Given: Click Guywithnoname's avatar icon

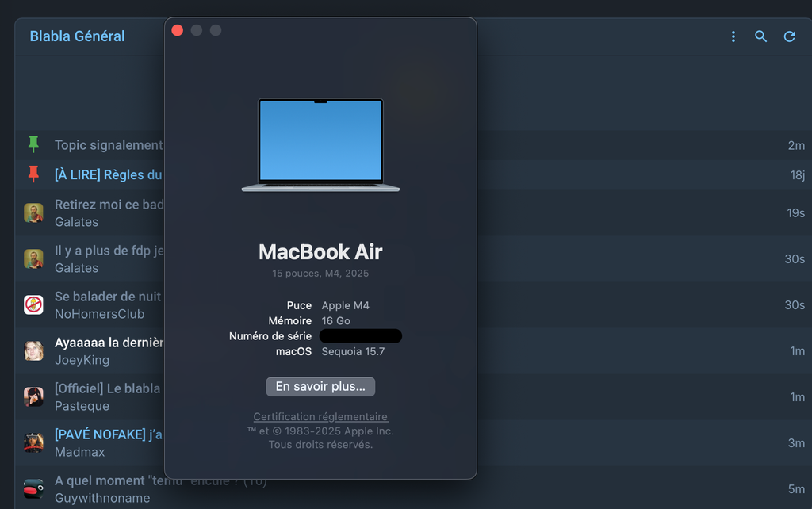Looking at the screenshot, I should click(33, 488).
